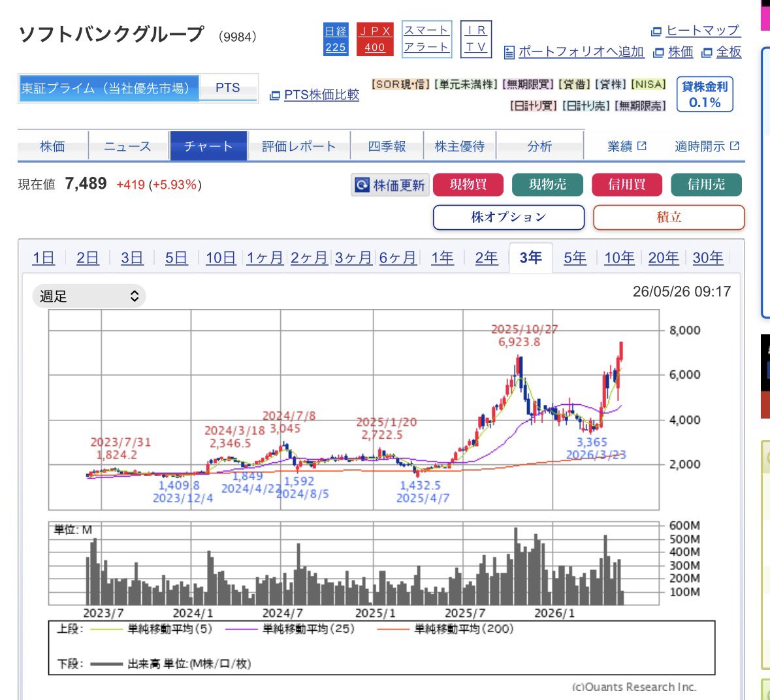Open the 株主優待 tab
This screenshot has height=700, width=770.
460,146
